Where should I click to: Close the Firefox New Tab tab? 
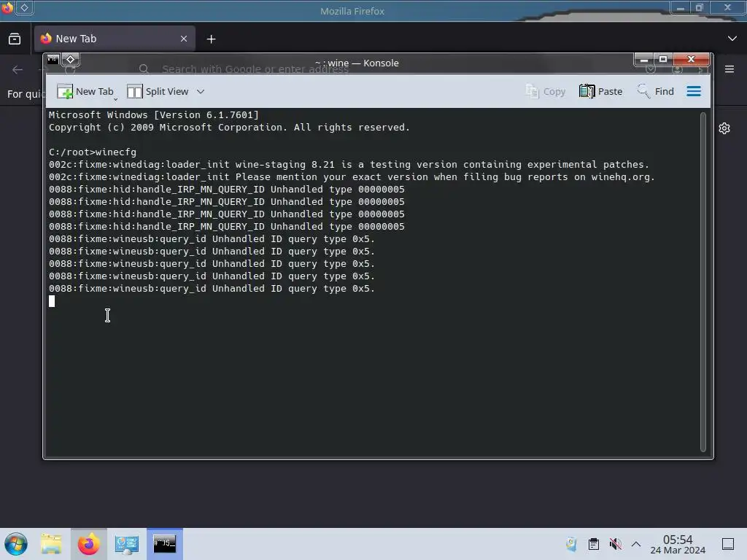point(184,39)
